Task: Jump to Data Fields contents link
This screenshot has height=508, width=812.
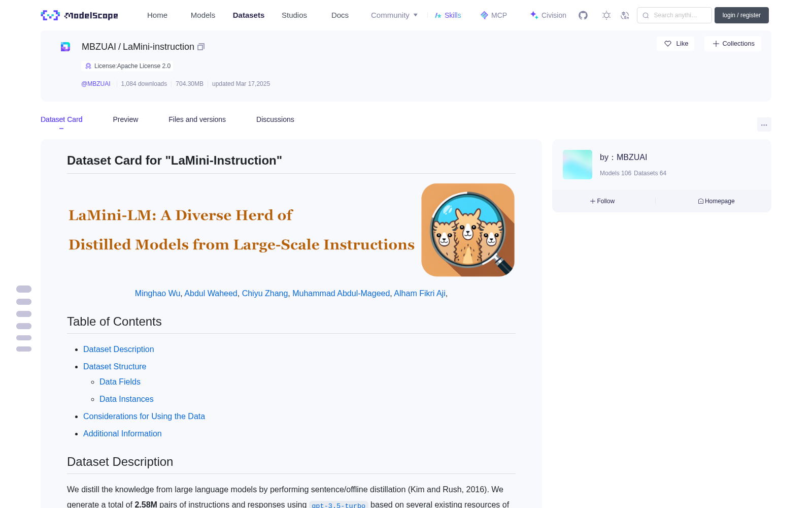Action: pos(120,382)
